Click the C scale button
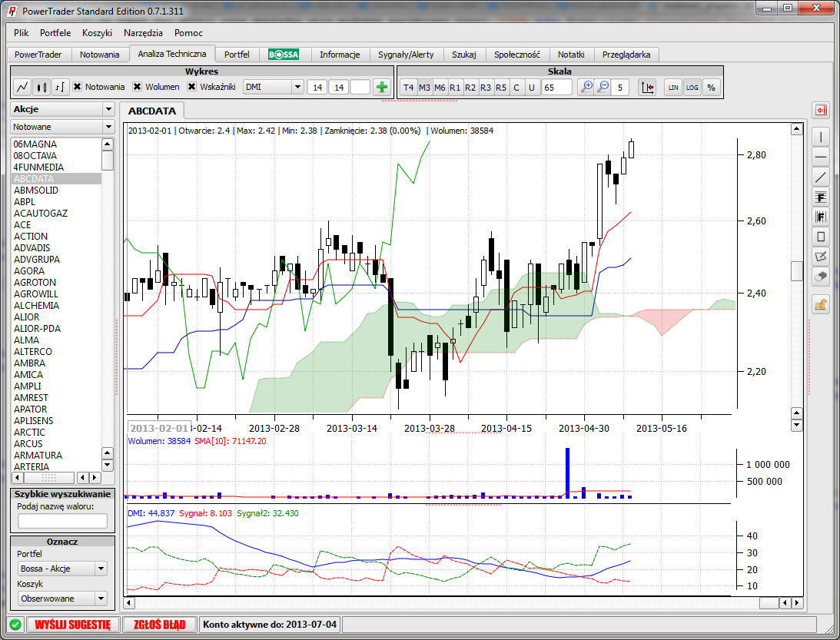The width and height of the screenshot is (840, 640). click(516, 88)
